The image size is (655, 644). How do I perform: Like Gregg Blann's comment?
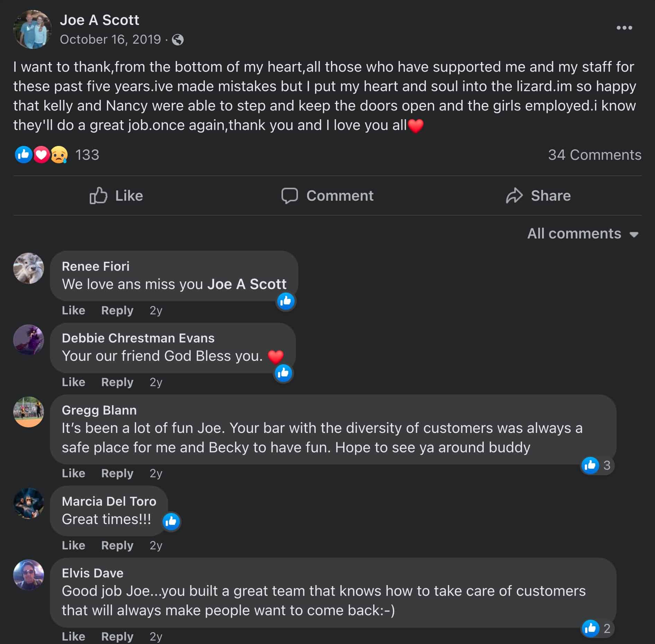pos(73,473)
